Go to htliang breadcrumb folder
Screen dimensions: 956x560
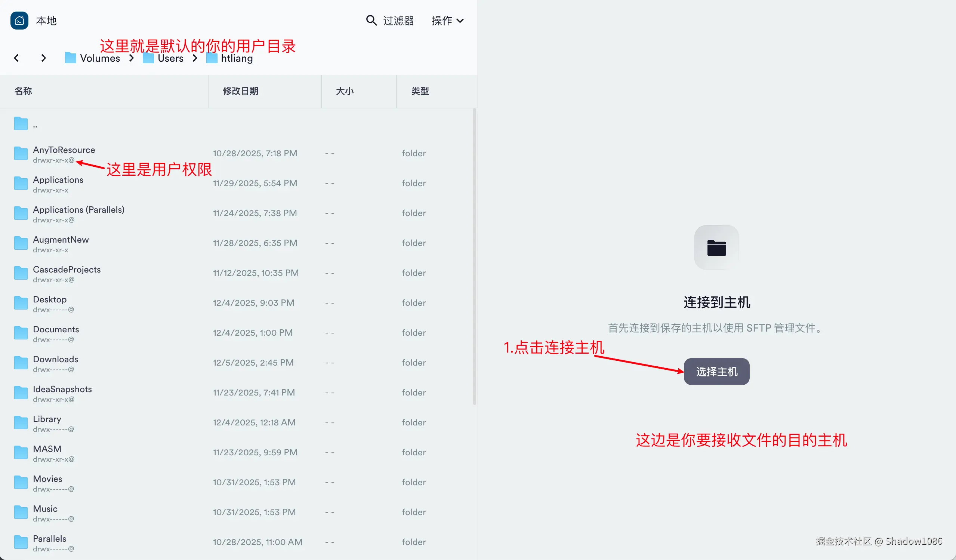[237, 58]
